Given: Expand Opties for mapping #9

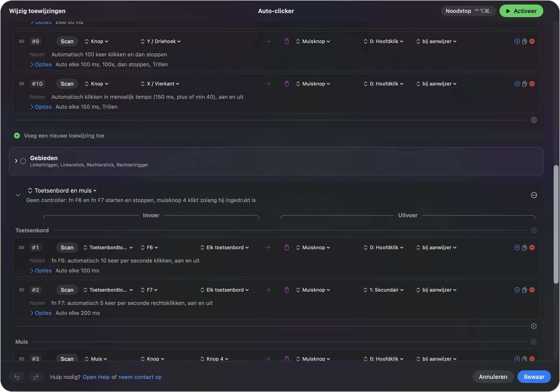Looking at the screenshot, I should (41, 65).
